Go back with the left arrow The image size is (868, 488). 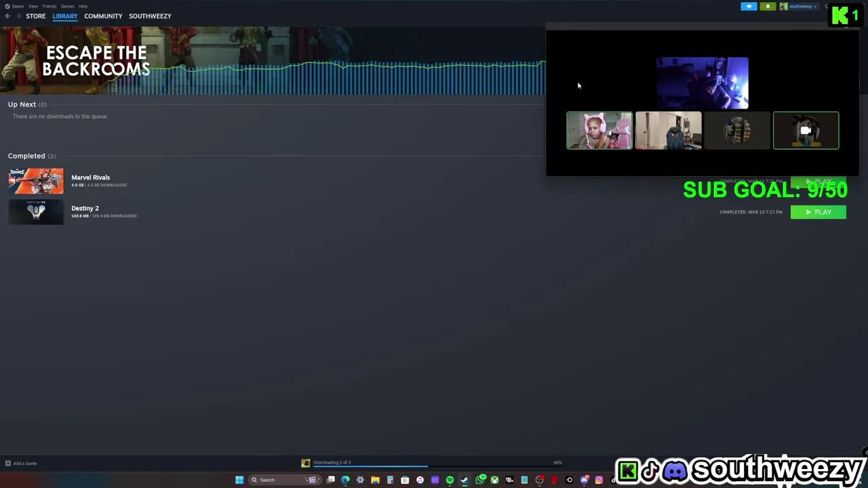7,16
